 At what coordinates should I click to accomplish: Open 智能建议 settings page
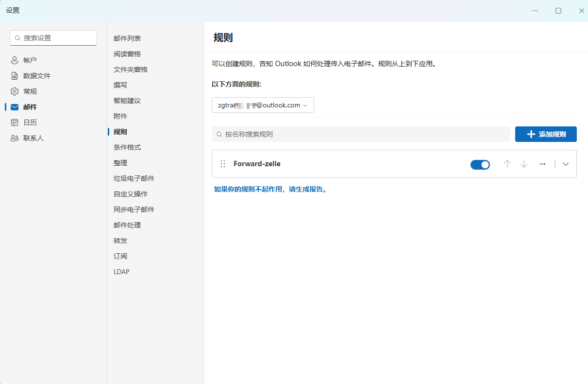click(127, 101)
